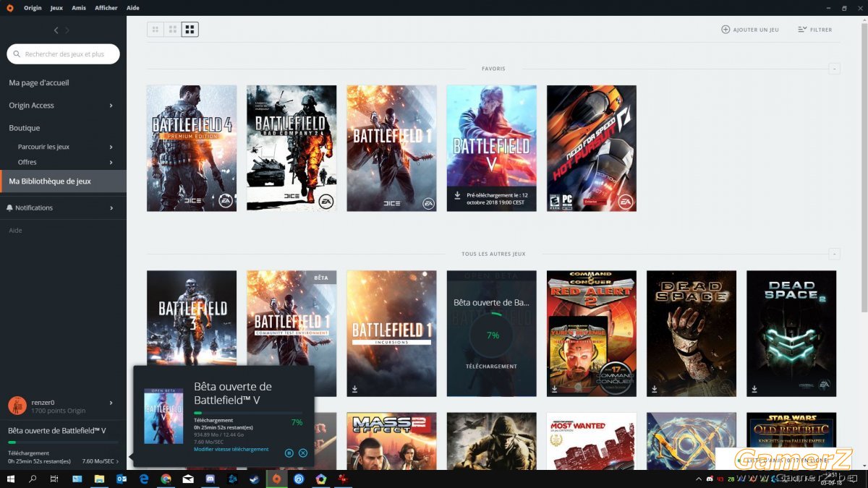Screen dimensions: 868x488
Task: Expand download queue chevron next to 7.60 Mo/SEC
Action: pos(118,461)
